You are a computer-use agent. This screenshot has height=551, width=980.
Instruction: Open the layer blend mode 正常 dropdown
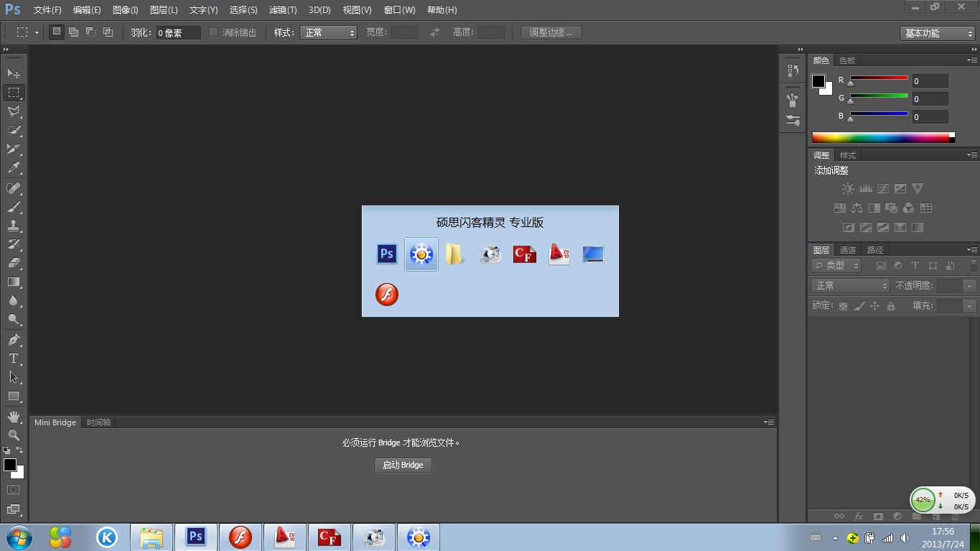click(850, 286)
